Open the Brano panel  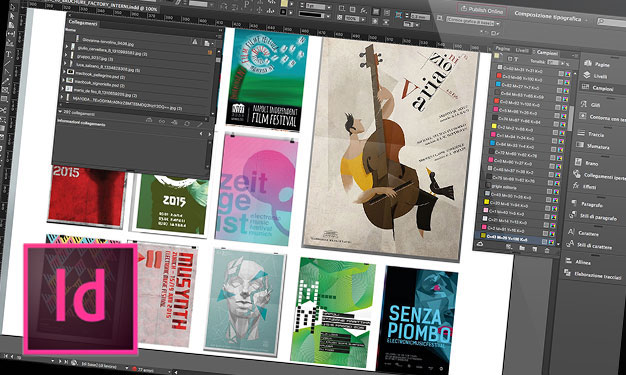[x=586, y=163]
